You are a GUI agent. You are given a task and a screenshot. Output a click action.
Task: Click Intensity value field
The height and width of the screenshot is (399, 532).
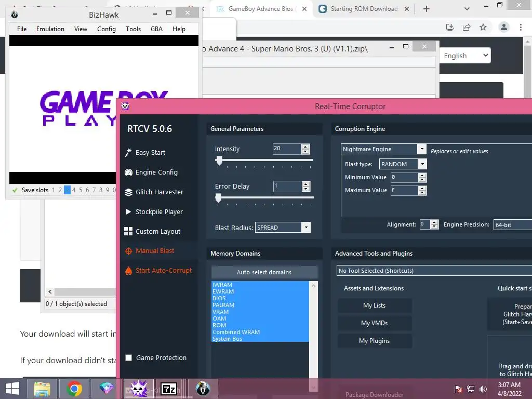[x=287, y=149]
